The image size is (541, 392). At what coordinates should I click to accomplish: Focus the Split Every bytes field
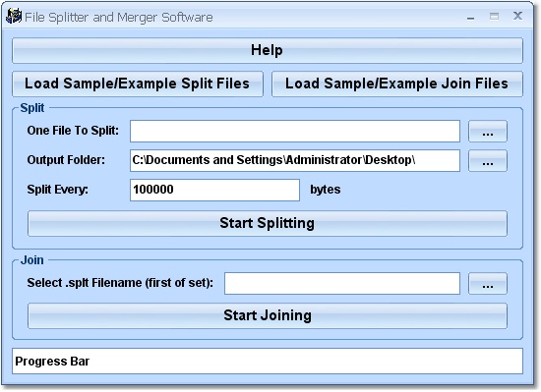pos(214,190)
